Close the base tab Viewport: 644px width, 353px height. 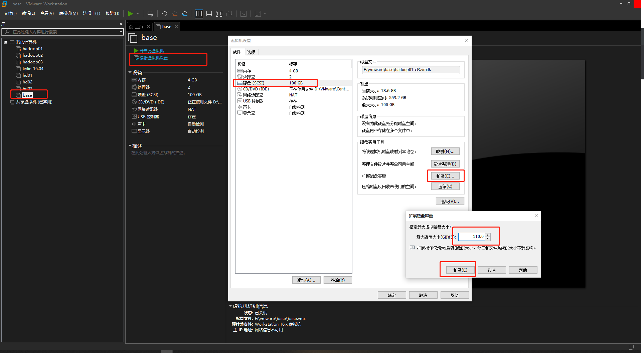(x=176, y=27)
